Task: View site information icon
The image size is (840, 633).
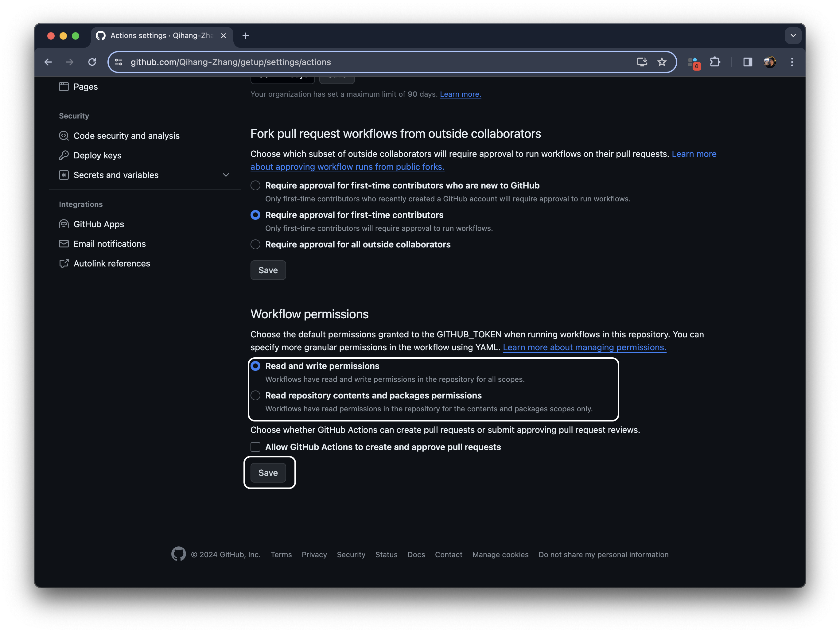Action: click(x=119, y=62)
